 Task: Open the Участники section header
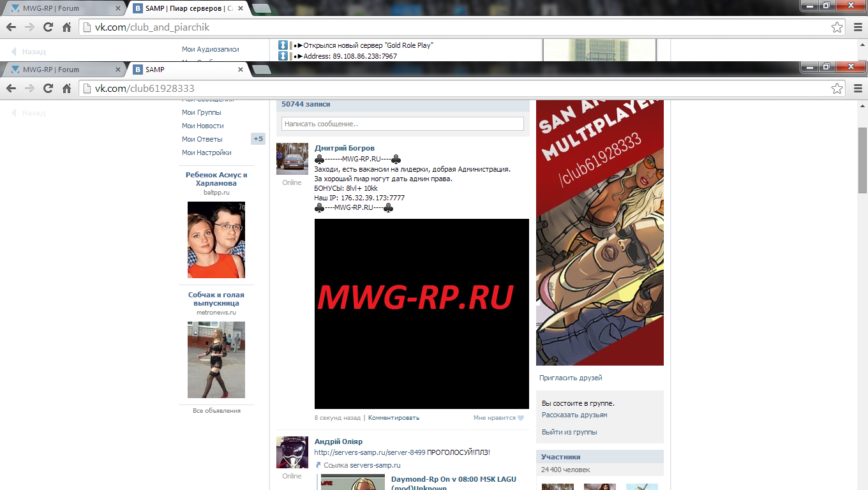(x=600, y=457)
